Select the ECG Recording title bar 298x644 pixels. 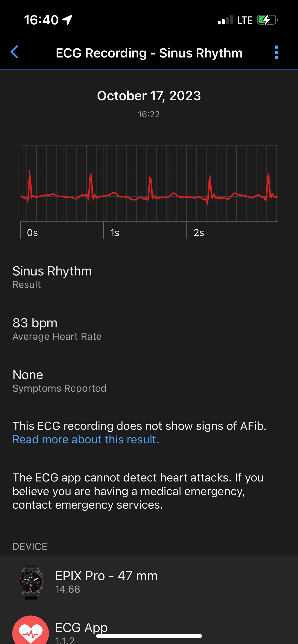(149, 53)
